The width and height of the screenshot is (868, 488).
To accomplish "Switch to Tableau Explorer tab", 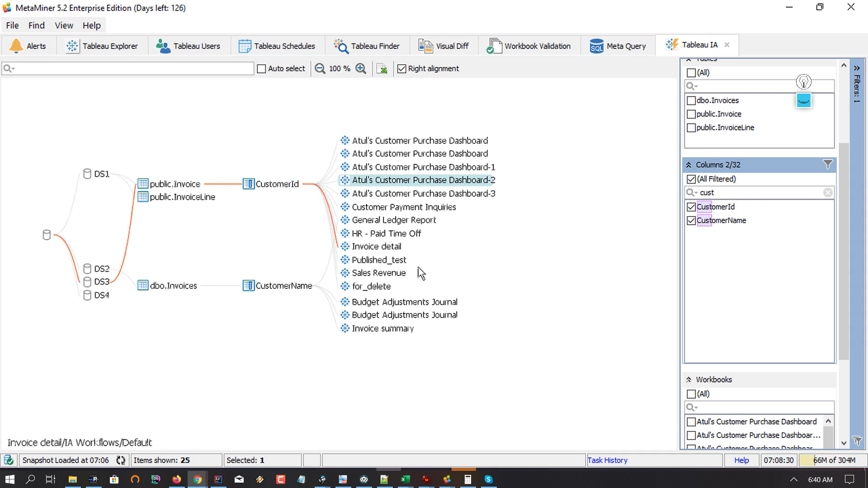I will pos(102,46).
